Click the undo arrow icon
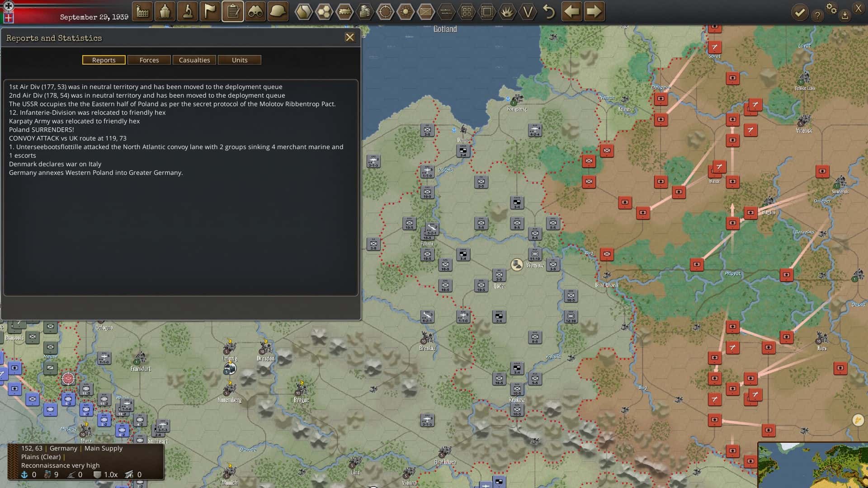This screenshot has width=868, height=488. 549,12
